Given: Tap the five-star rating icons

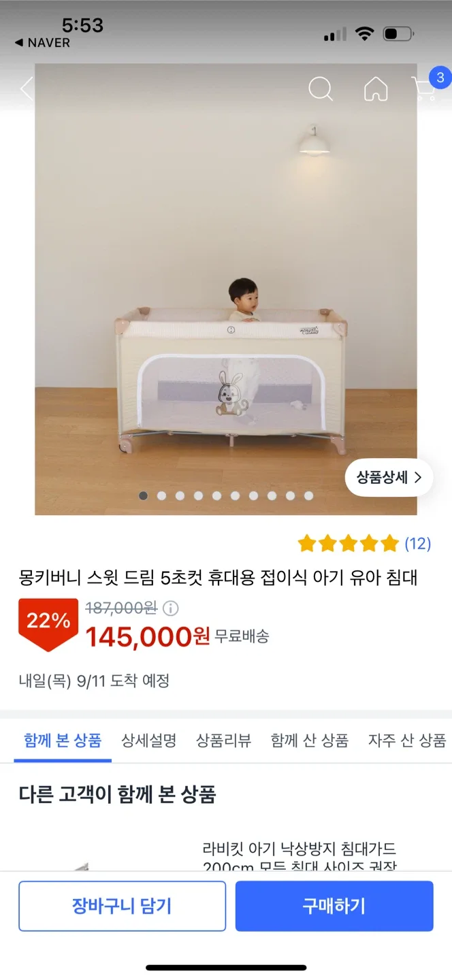Looking at the screenshot, I should [x=348, y=543].
